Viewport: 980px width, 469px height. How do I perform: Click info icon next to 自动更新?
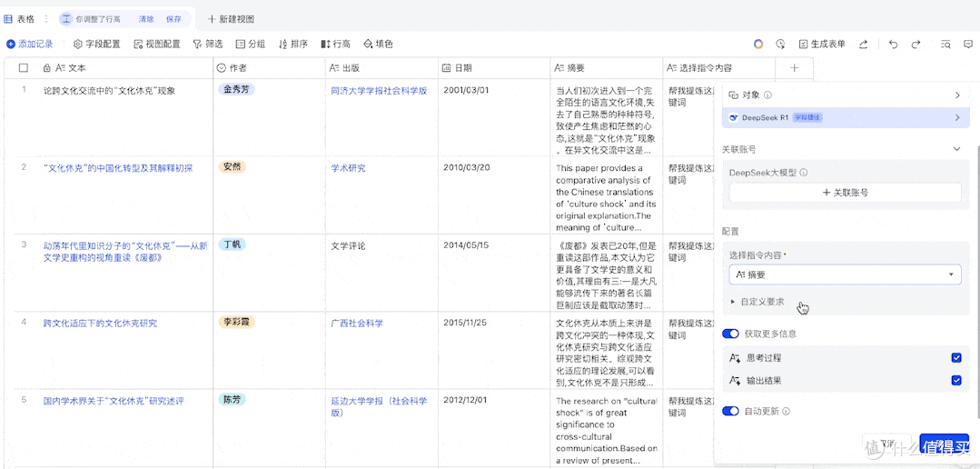click(x=787, y=412)
